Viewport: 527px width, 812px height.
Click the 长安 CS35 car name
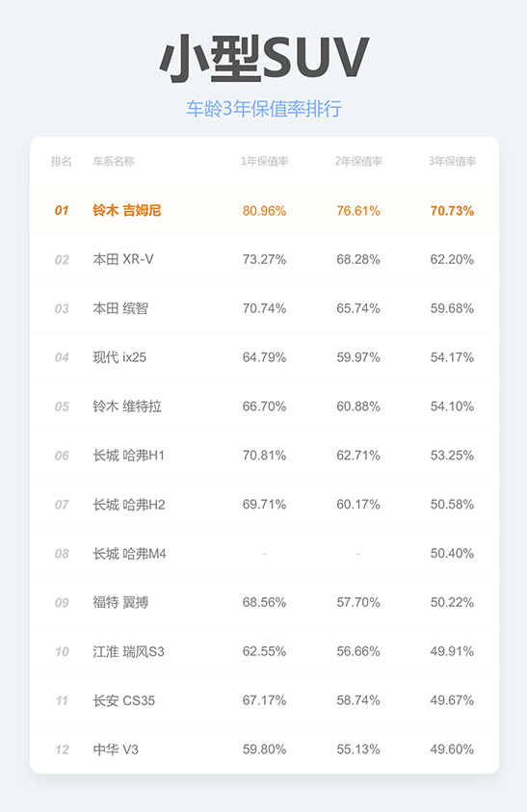tap(124, 700)
